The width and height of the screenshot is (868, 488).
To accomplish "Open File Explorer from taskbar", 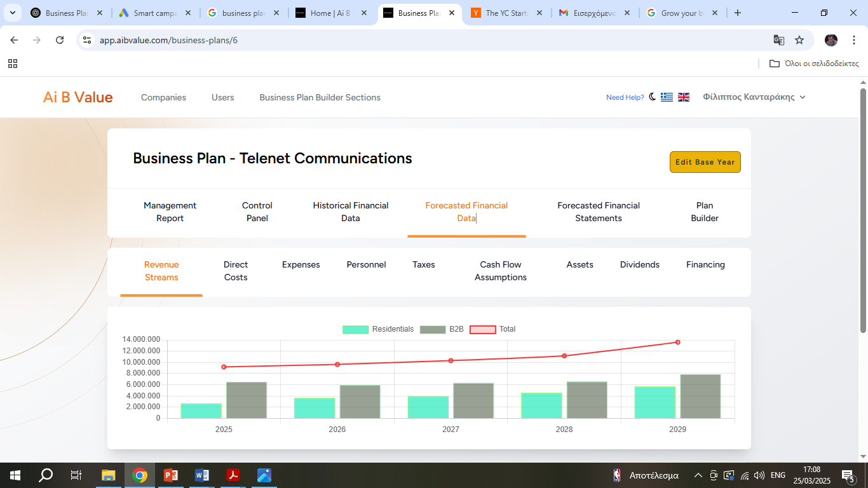I will click(x=109, y=475).
